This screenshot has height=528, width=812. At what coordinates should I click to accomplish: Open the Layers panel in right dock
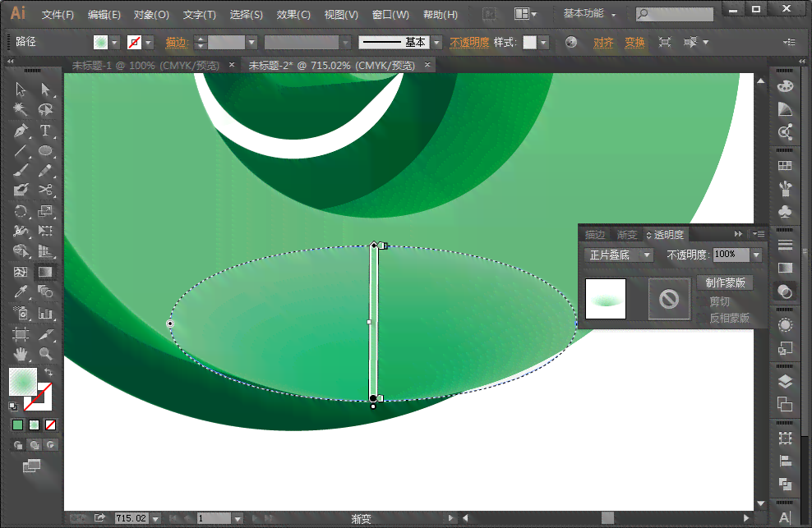click(x=785, y=382)
